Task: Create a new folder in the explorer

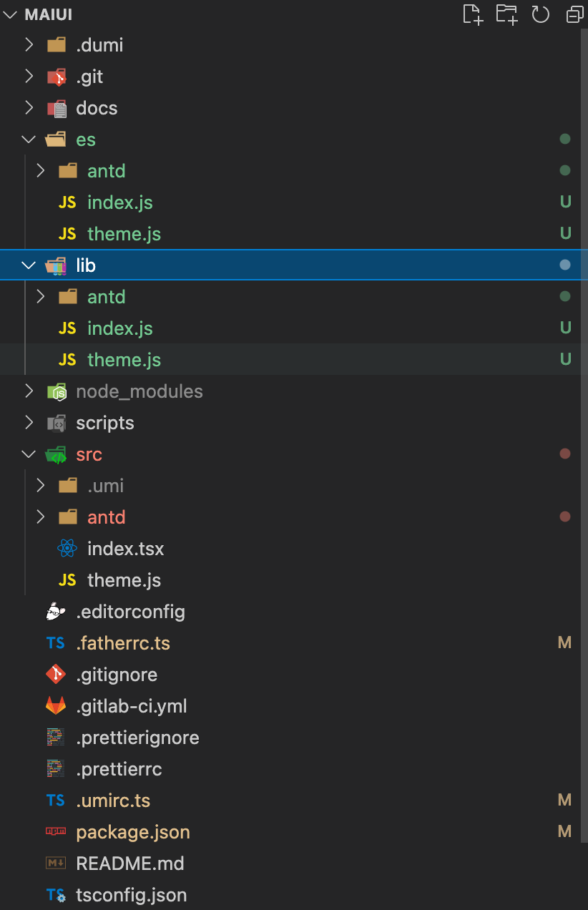Action: [x=506, y=14]
